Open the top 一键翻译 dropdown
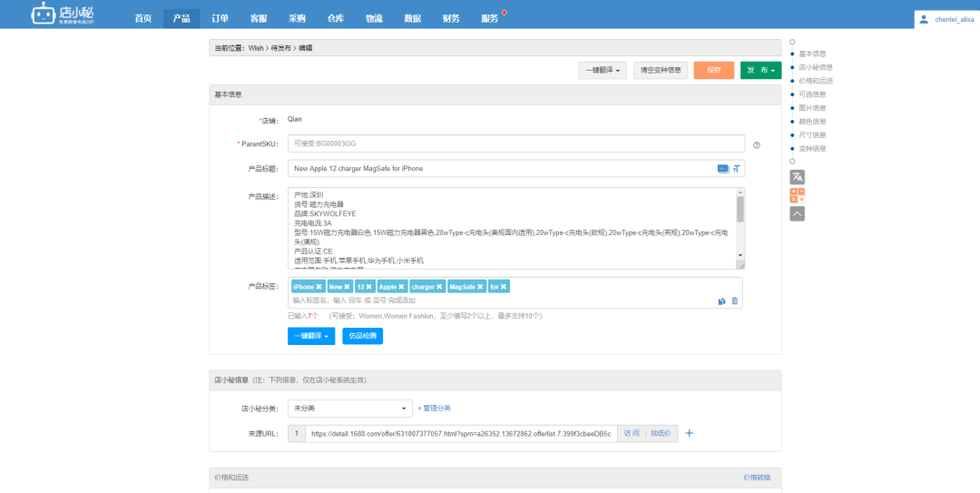The height and width of the screenshot is (493, 980). pos(603,71)
